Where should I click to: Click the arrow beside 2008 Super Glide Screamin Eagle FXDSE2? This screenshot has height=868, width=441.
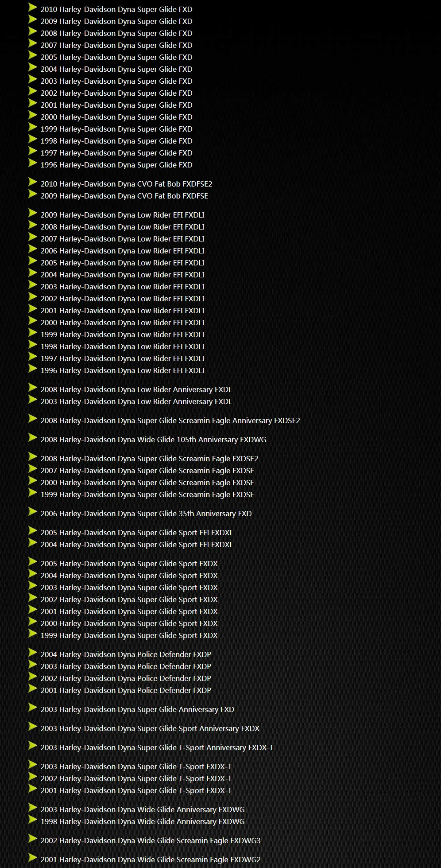click(x=33, y=456)
